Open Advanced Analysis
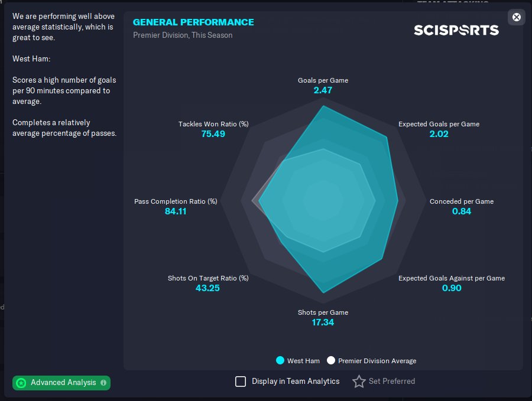 [x=63, y=383]
